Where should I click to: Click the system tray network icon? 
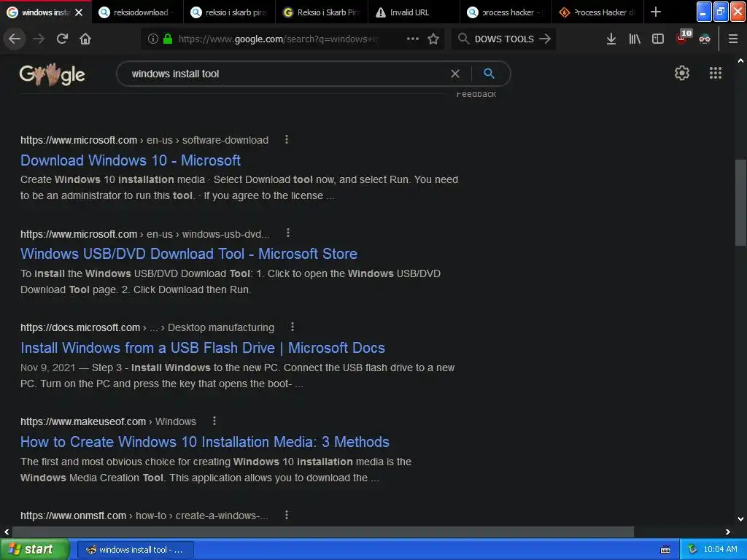pos(692,550)
